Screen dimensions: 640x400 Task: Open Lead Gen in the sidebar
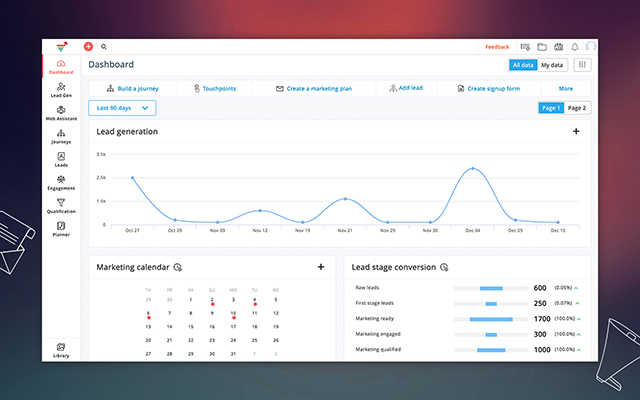tap(61, 90)
